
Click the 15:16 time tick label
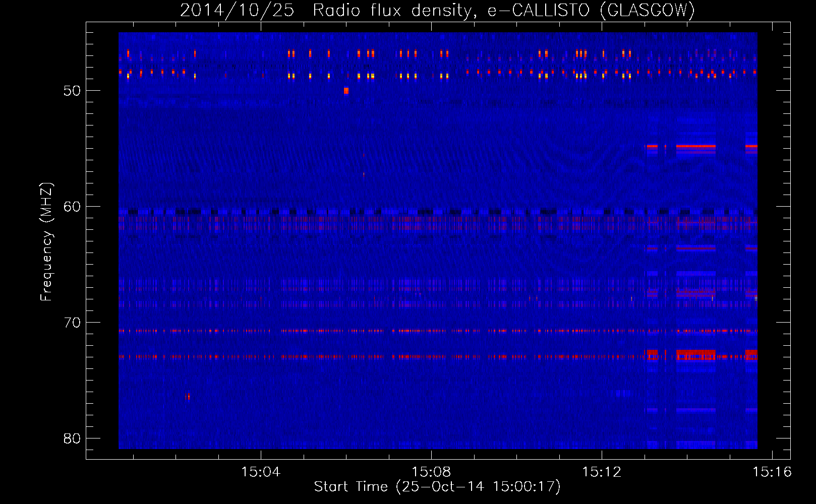coord(772,472)
